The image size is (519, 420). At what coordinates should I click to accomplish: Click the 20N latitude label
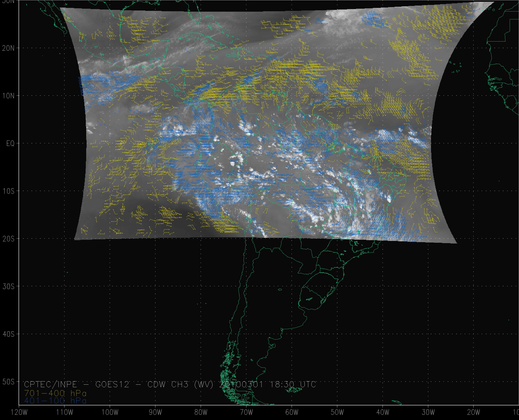8,48
